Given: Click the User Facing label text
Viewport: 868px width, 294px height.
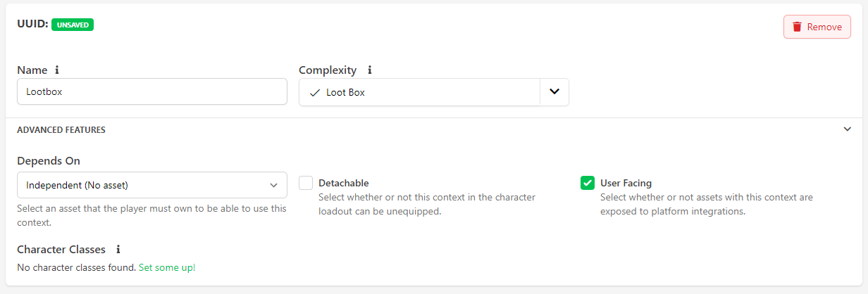Looking at the screenshot, I should [626, 183].
